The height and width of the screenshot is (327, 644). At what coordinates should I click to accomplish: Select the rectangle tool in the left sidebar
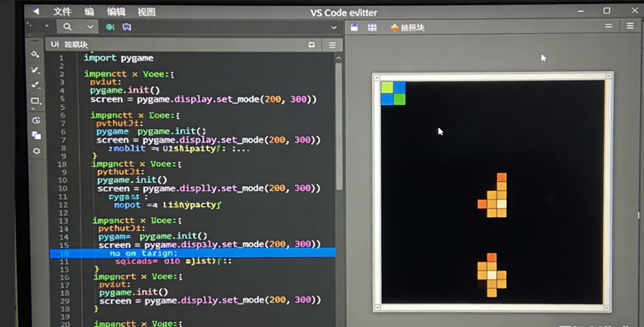35,101
